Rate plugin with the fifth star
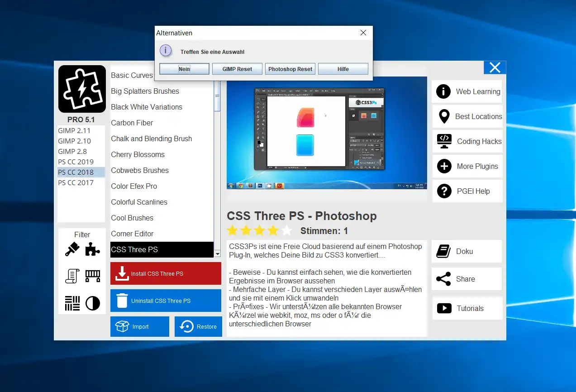Image resolution: width=576 pixels, height=392 pixels. tap(287, 231)
